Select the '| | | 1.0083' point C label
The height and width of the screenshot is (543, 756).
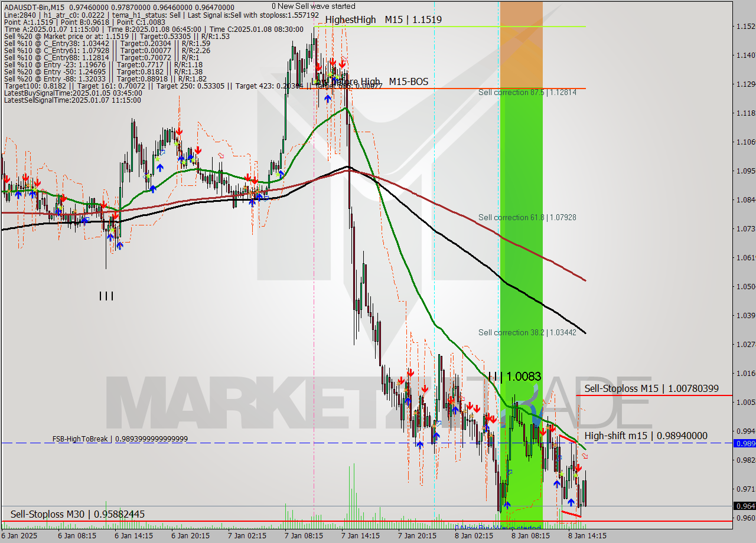point(514,376)
